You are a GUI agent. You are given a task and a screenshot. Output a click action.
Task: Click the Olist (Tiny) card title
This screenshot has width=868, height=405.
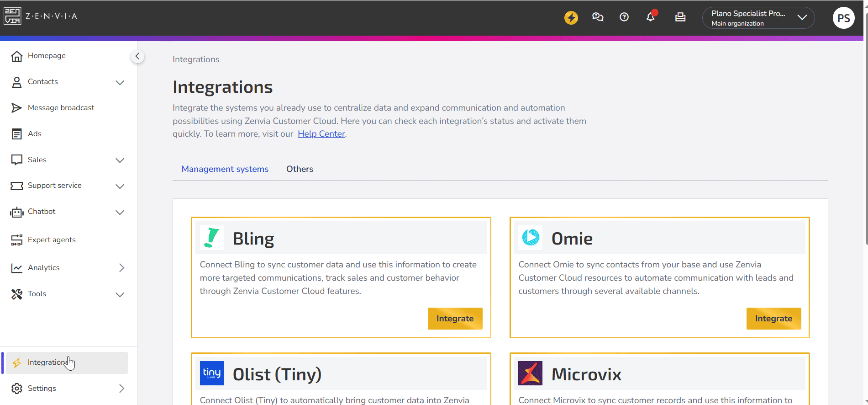(x=277, y=374)
